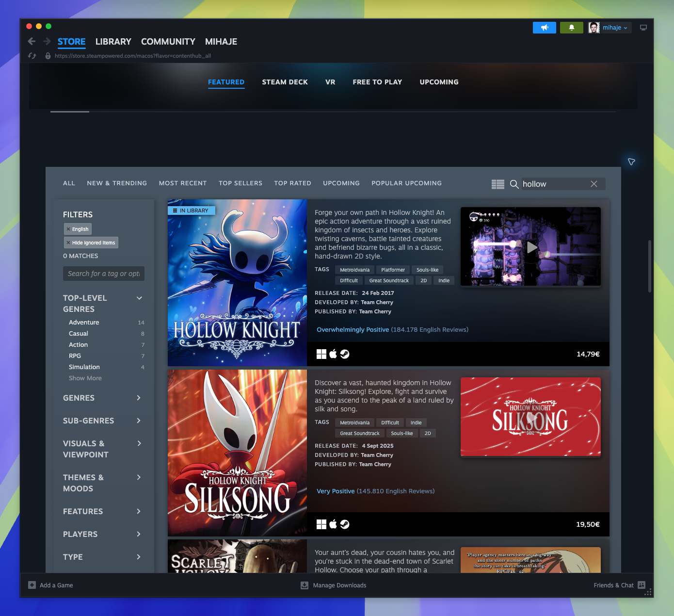Click the page vertical scrollbar
This screenshot has width=674, height=616.
pyautogui.click(x=650, y=266)
